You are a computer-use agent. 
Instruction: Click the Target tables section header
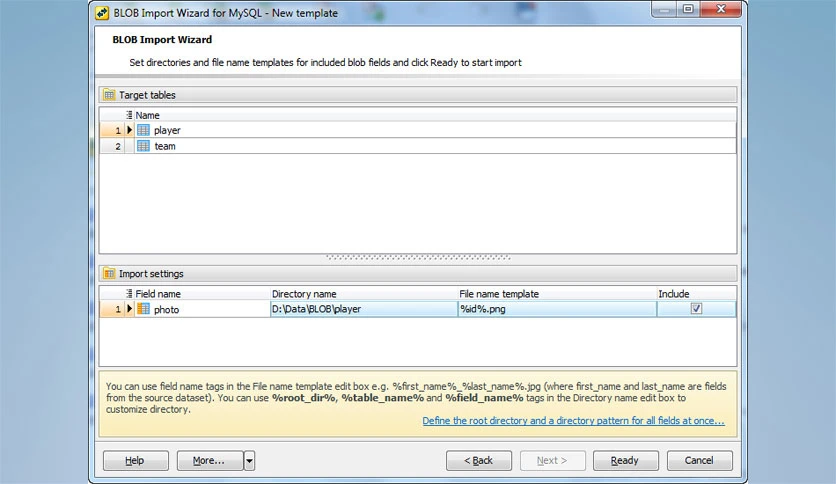[x=418, y=95]
